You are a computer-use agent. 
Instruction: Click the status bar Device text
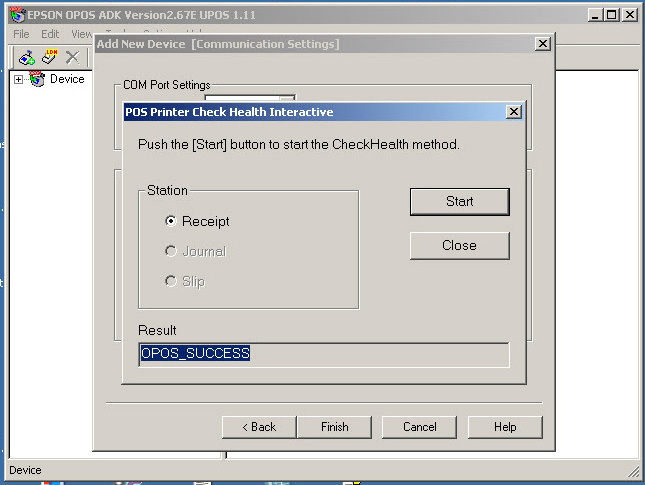[25, 470]
